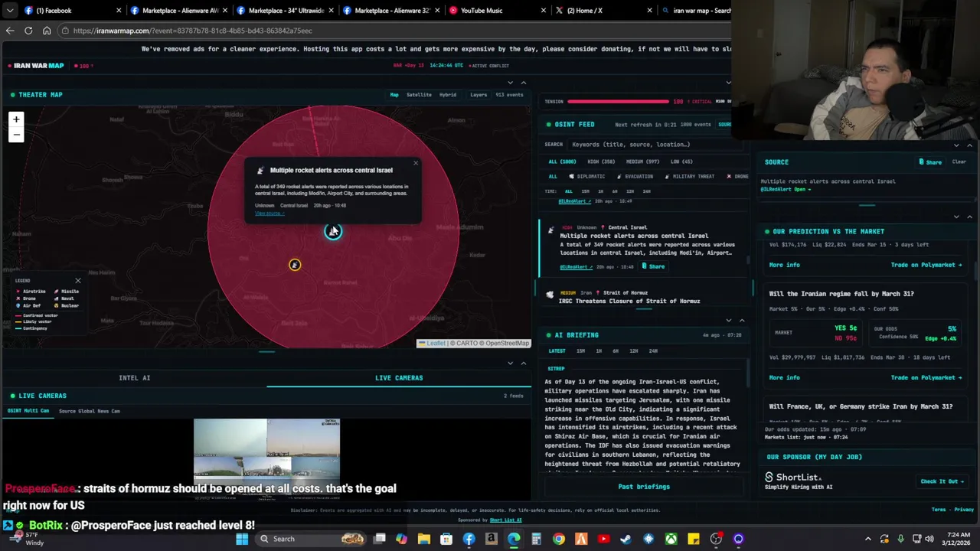Close the map legend panel

tap(77, 281)
